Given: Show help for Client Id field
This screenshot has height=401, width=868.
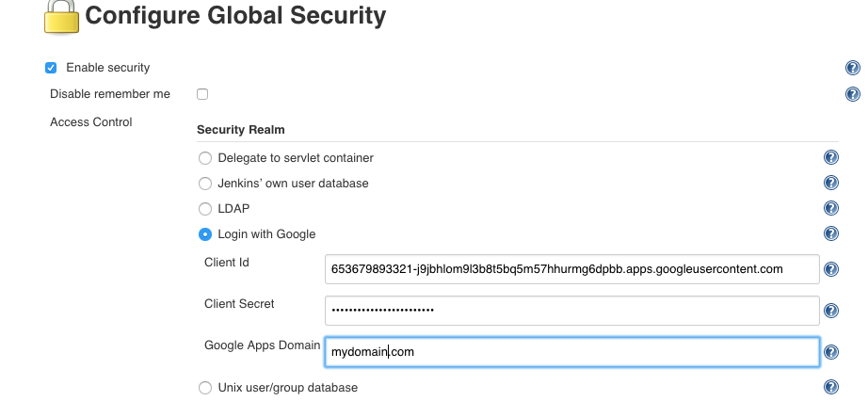Looking at the screenshot, I should [831, 269].
